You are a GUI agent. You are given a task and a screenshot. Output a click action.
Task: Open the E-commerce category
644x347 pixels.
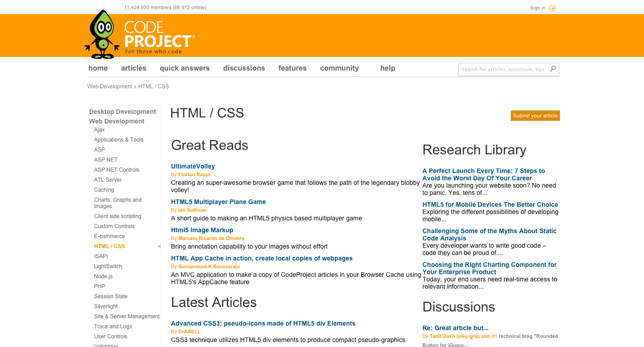(x=109, y=236)
